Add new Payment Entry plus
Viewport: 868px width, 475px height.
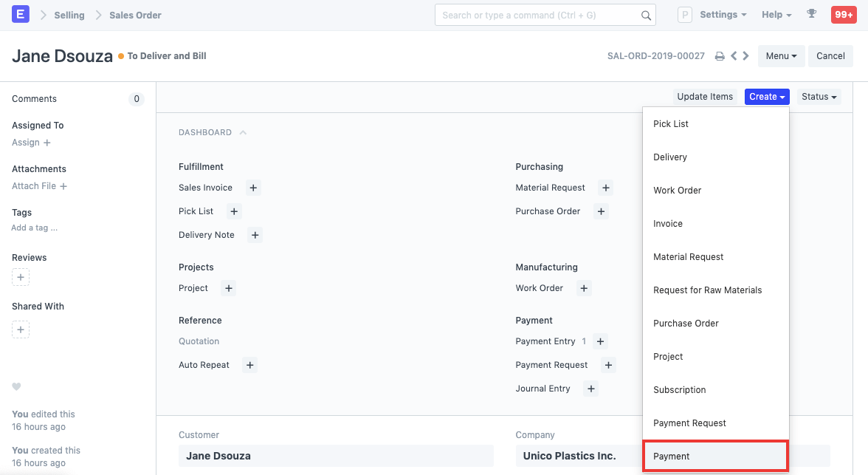(600, 341)
